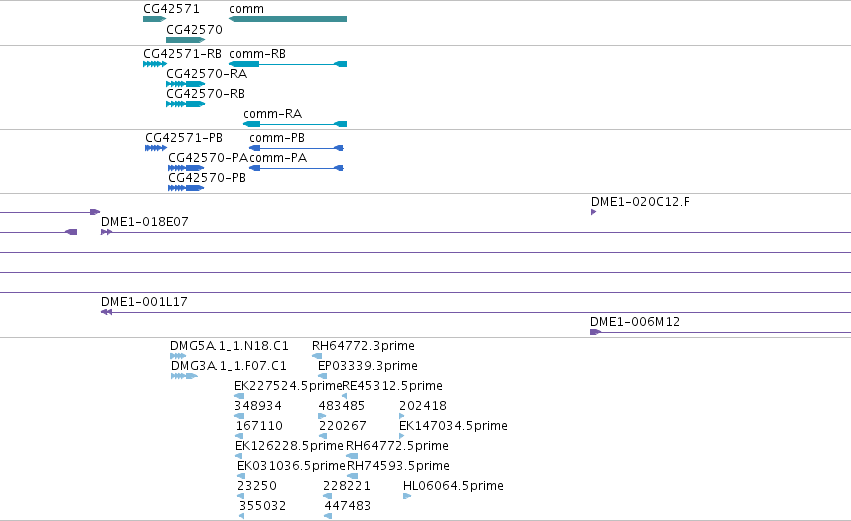Click the CG42571 gene label

172,9
